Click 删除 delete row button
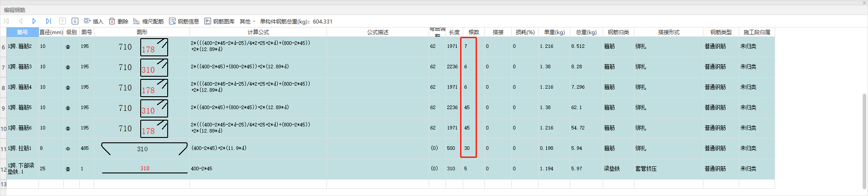 tap(119, 21)
